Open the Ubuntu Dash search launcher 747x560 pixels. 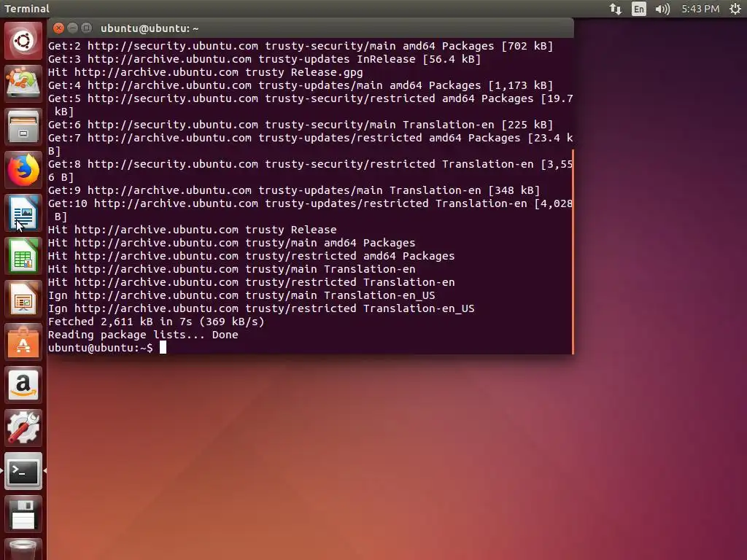pyautogui.click(x=23, y=41)
